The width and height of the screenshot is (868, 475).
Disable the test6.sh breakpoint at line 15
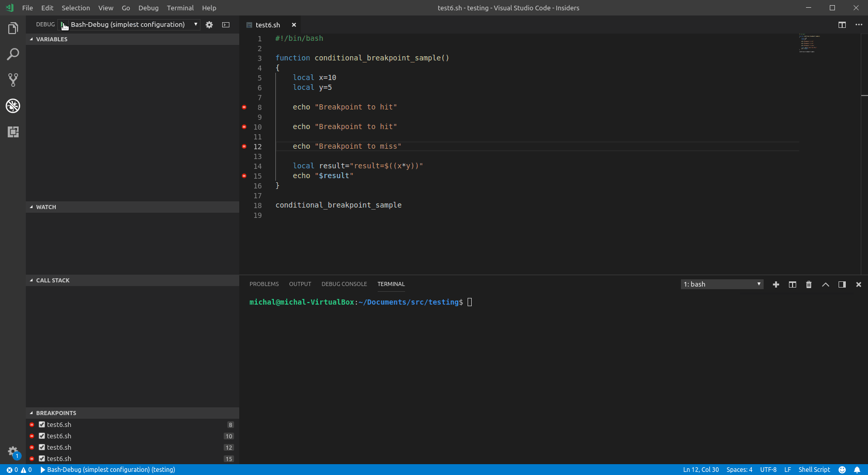[42, 458]
